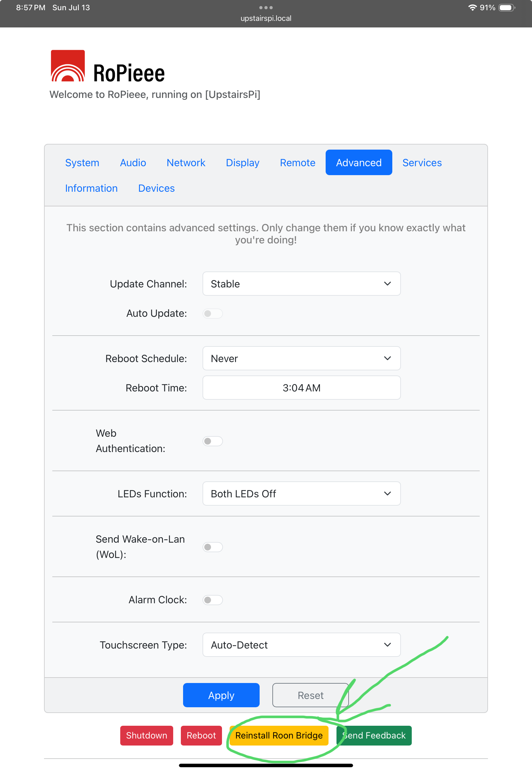Go to the Information tab

(x=91, y=188)
